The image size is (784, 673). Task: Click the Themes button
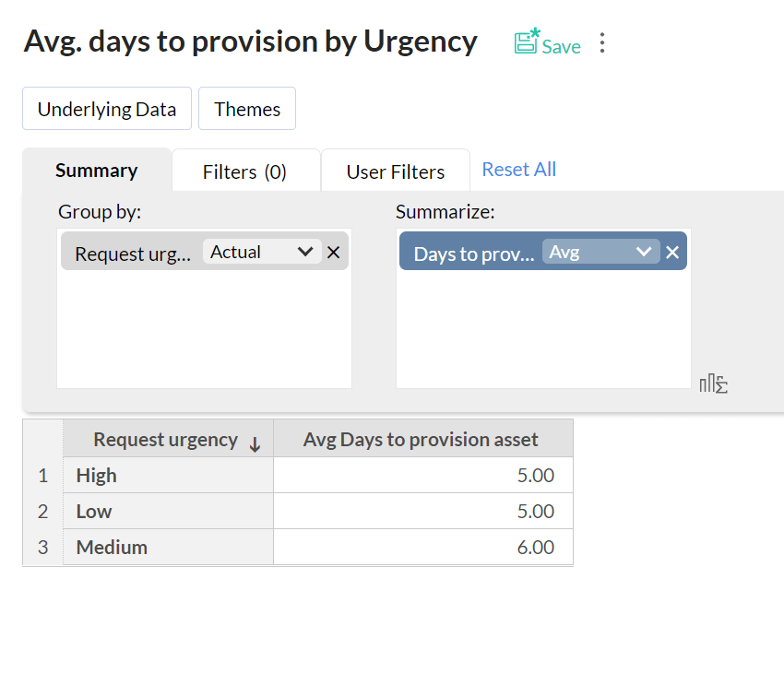point(247,109)
